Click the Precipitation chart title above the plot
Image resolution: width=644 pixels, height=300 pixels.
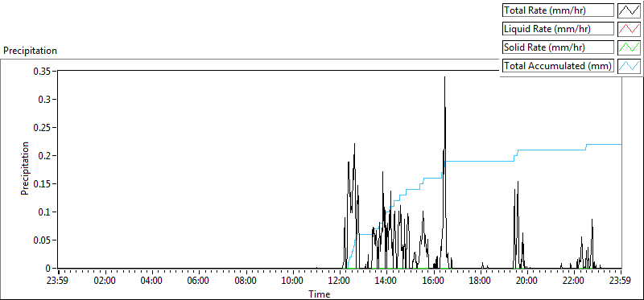click(x=30, y=51)
